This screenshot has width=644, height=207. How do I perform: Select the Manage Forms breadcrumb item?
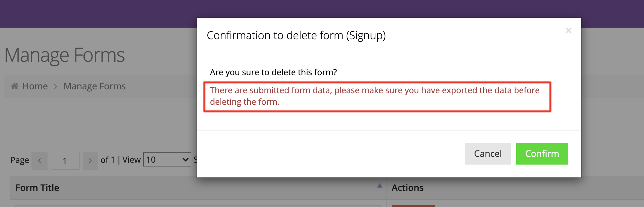tap(94, 86)
